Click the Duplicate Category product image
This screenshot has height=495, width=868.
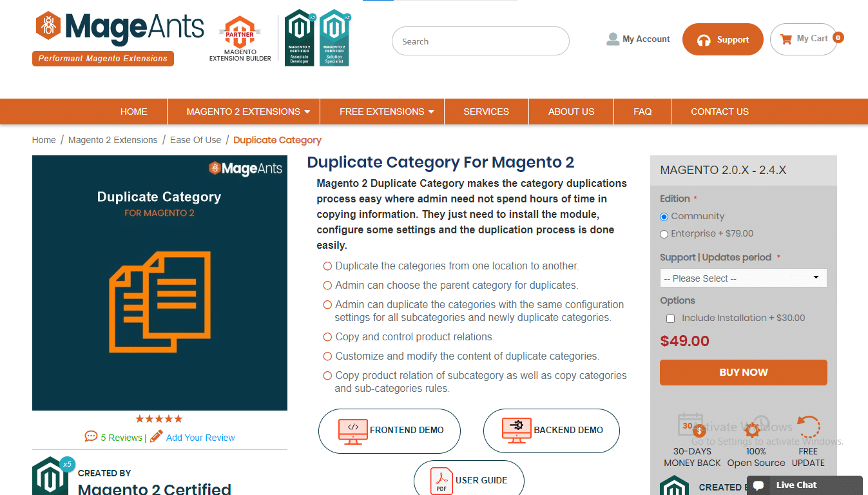(x=160, y=283)
